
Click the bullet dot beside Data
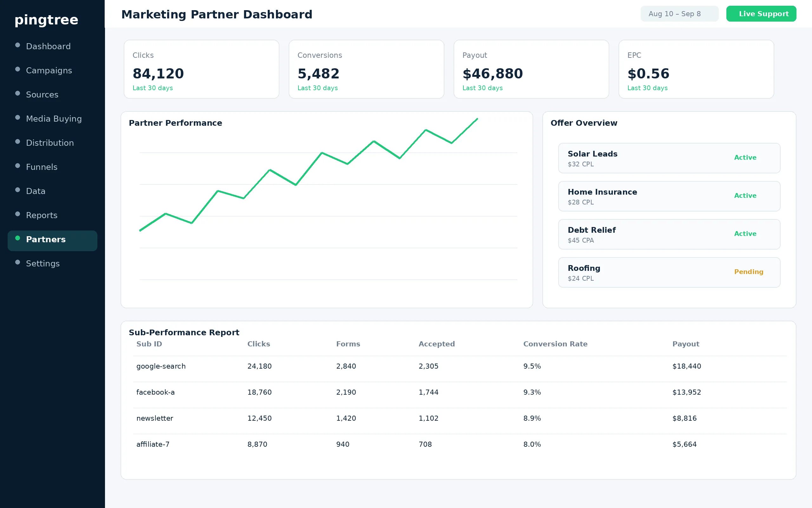18,190
